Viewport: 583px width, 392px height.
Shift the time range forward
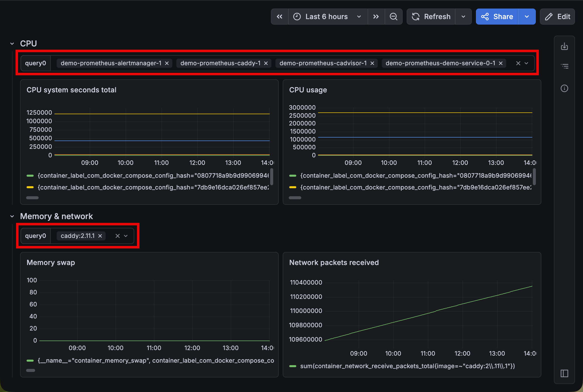coord(376,17)
